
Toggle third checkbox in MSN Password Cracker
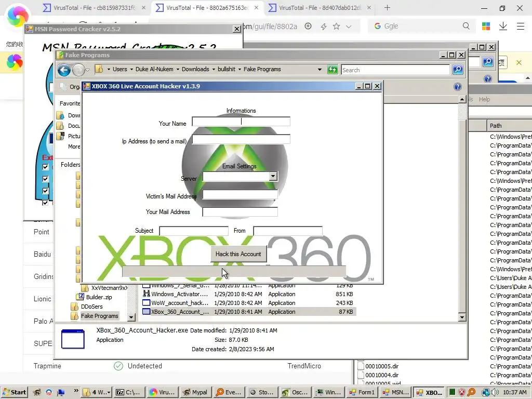click(x=45, y=191)
